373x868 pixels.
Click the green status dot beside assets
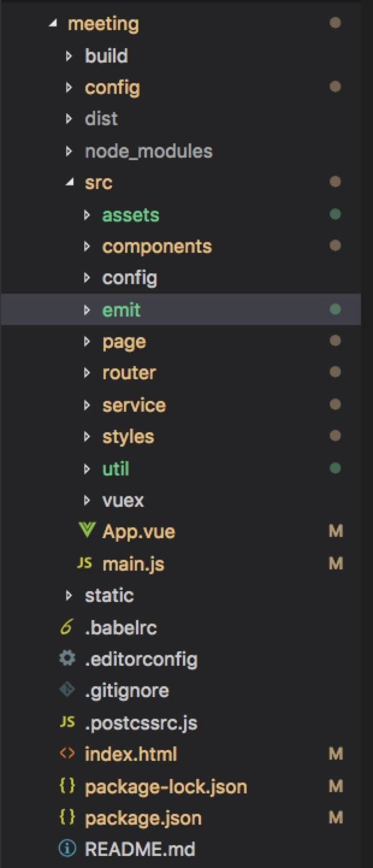pyautogui.click(x=336, y=214)
